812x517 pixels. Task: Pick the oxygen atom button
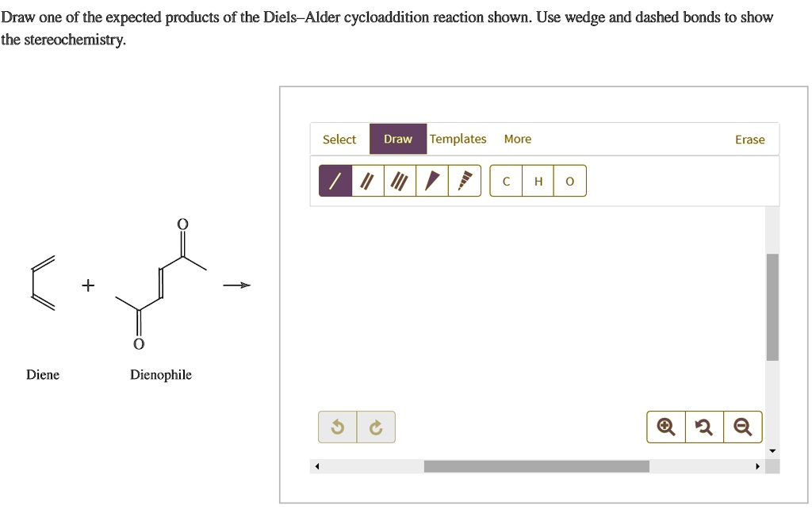pos(569,181)
